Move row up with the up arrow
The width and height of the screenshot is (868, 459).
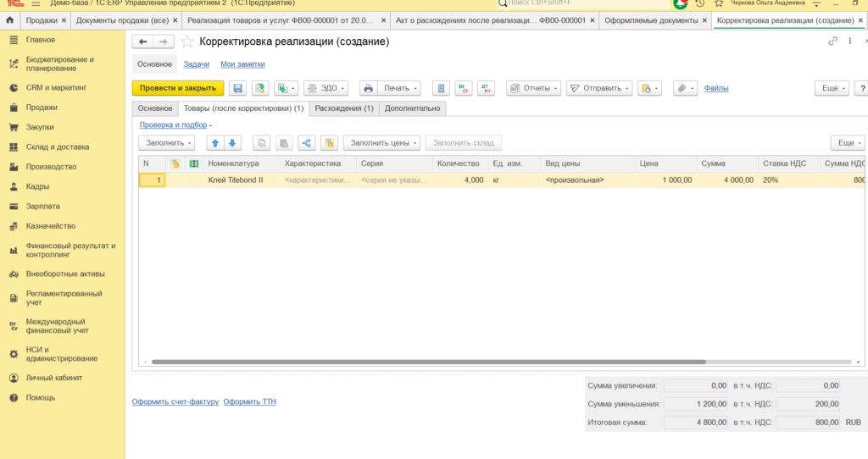[x=215, y=142]
